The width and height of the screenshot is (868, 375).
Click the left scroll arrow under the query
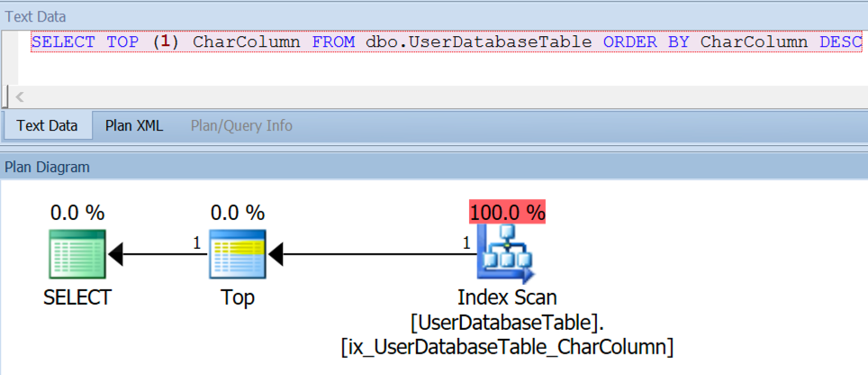coord(20,96)
